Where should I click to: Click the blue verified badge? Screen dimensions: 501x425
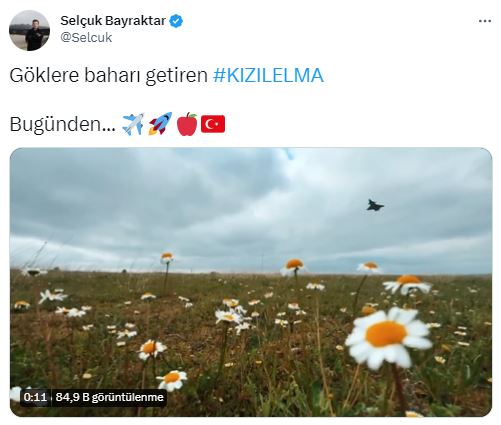(176, 21)
